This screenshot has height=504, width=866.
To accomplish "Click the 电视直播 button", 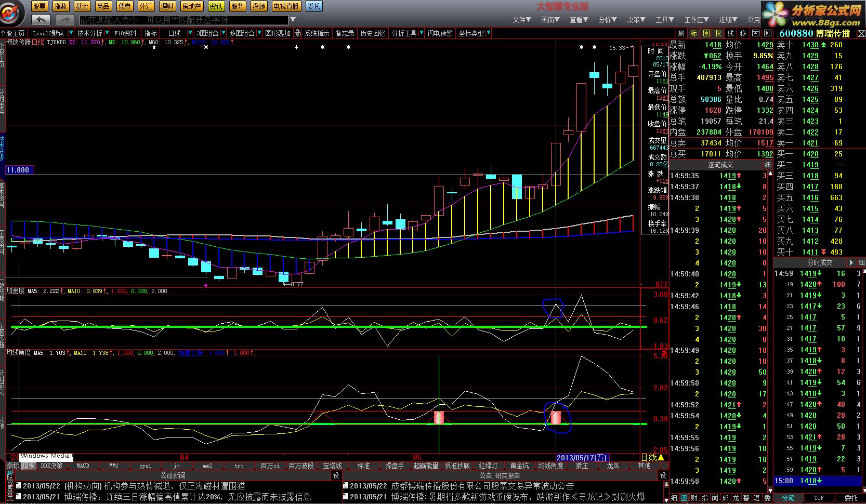I will 286,6.
